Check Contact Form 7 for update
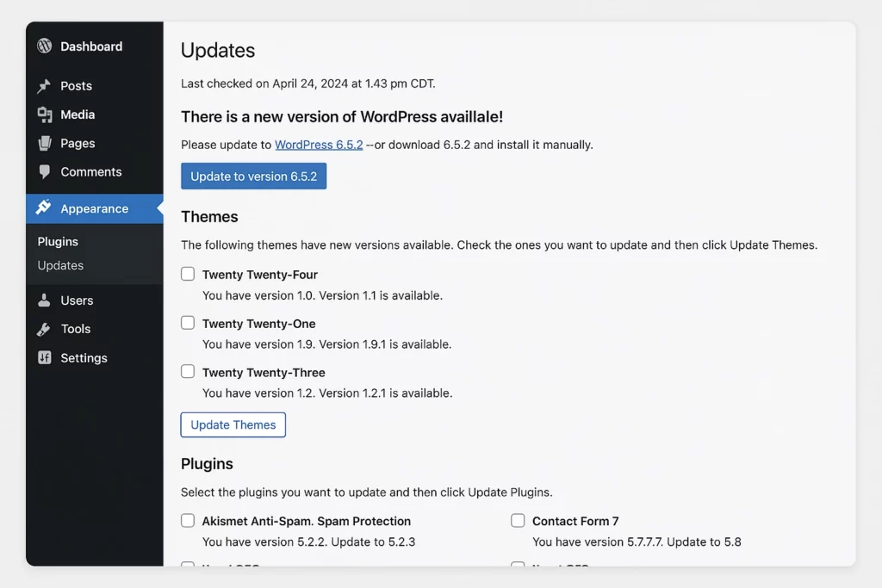This screenshot has width=882, height=588. point(518,520)
